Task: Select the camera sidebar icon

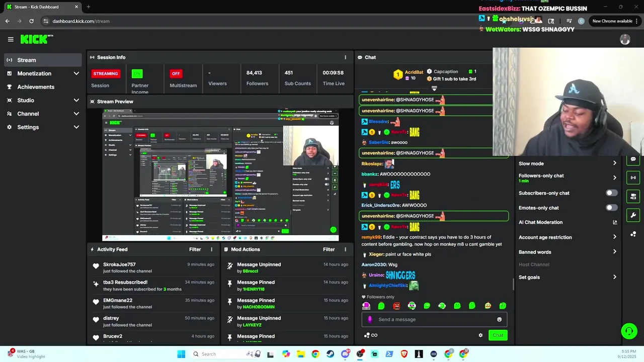Action: tap(633, 196)
